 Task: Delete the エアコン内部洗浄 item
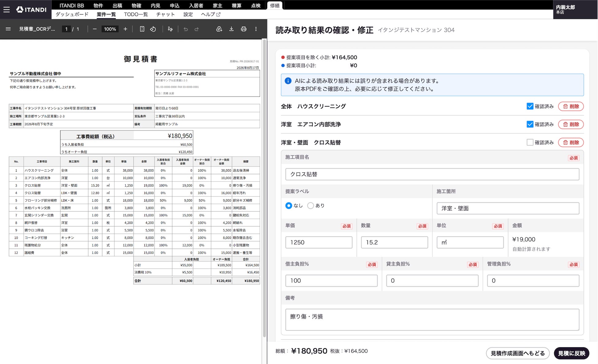[x=571, y=124]
